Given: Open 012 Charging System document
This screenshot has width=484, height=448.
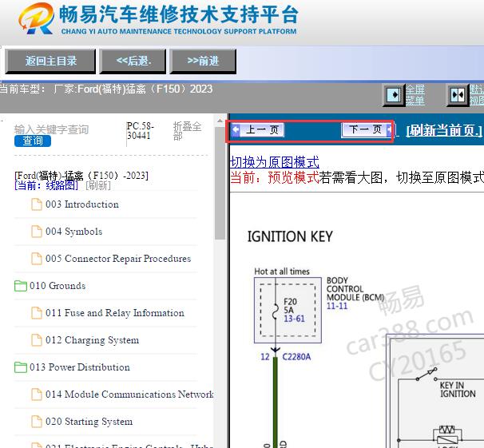Looking at the screenshot, I should pyautogui.click(x=93, y=340).
